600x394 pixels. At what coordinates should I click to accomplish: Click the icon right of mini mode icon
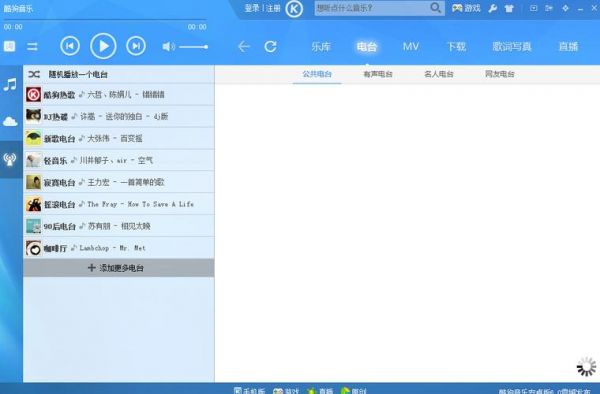(x=549, y=8)
